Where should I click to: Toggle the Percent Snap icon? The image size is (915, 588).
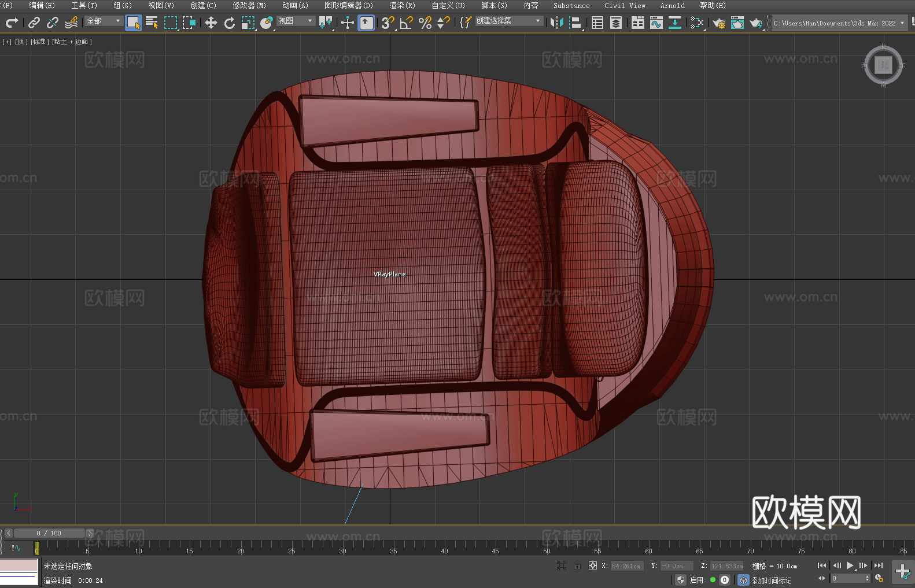pos(425,23)
